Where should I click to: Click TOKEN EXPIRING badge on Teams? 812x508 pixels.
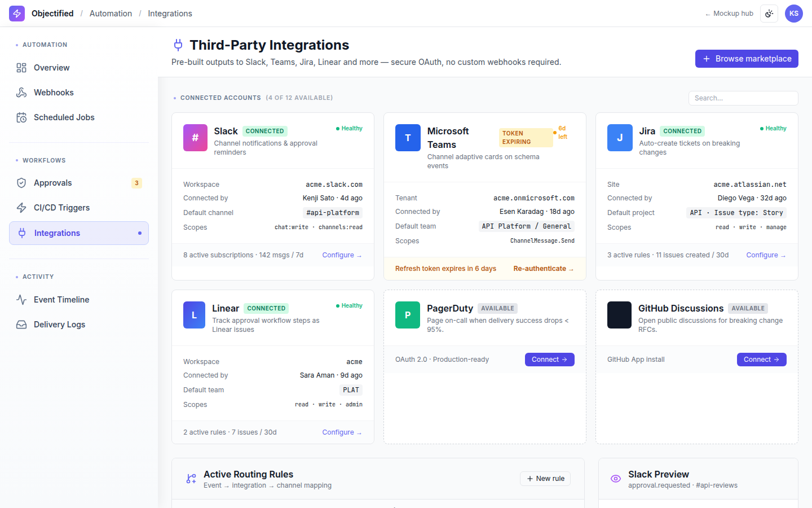tap(526, 138)
